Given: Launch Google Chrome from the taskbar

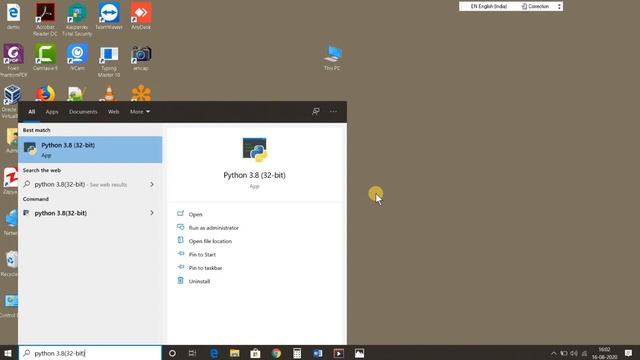Looking at the screenshot, I should click(276, 353).
